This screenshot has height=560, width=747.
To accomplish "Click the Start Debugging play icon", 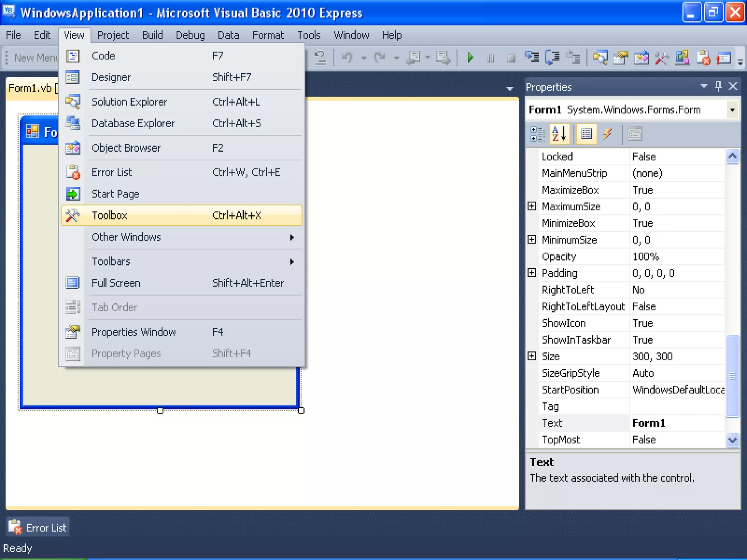I will point(470,58).
